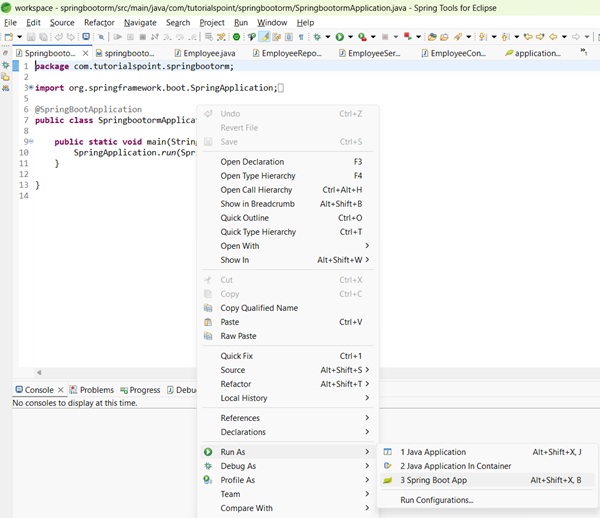Switch to the Problems tab
The image size is (600, 518).
point(96,390)
